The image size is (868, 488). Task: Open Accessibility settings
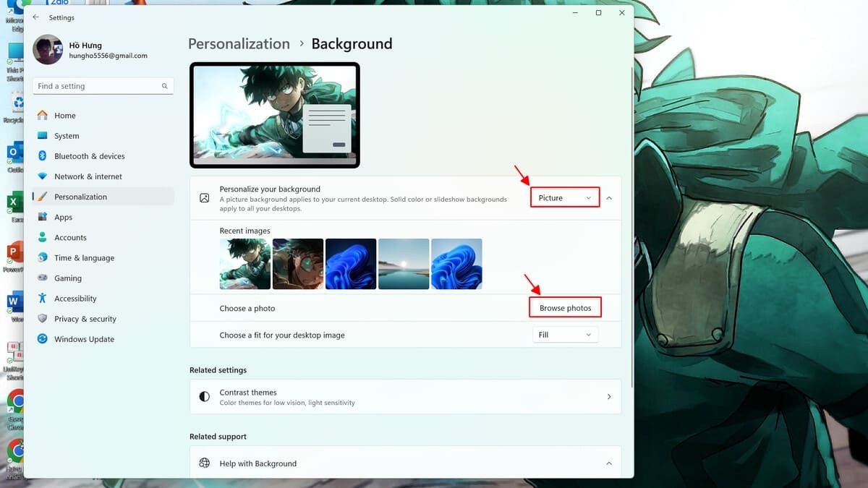coord(75,299)
